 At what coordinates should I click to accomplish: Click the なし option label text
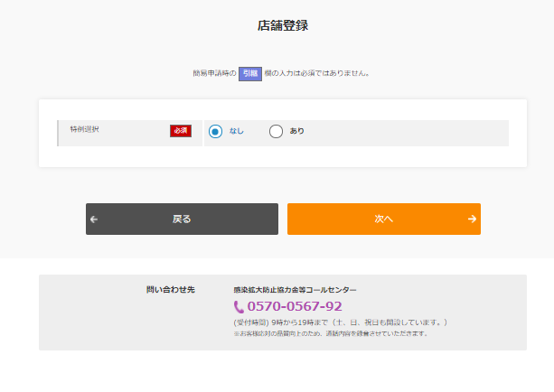(237, 131)
